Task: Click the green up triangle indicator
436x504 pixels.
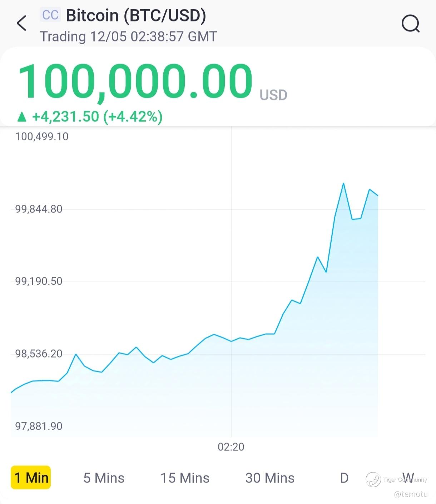Action: (x=22, y=117)
